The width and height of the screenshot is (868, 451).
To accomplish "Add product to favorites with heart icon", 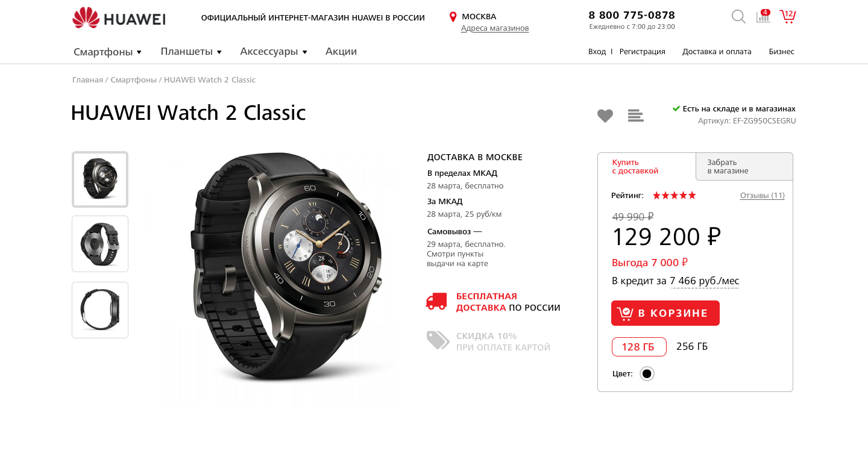I will [x=605, y=116].
